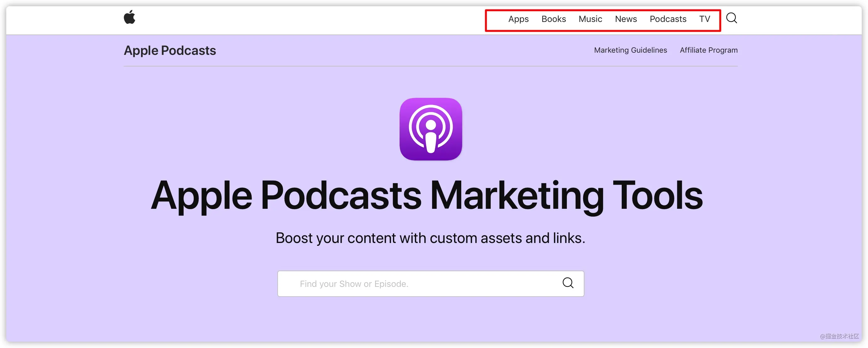The image size is (868, 348).
Task: Click the Apple Podcasts page title
Action: click(x=170, y=50)
